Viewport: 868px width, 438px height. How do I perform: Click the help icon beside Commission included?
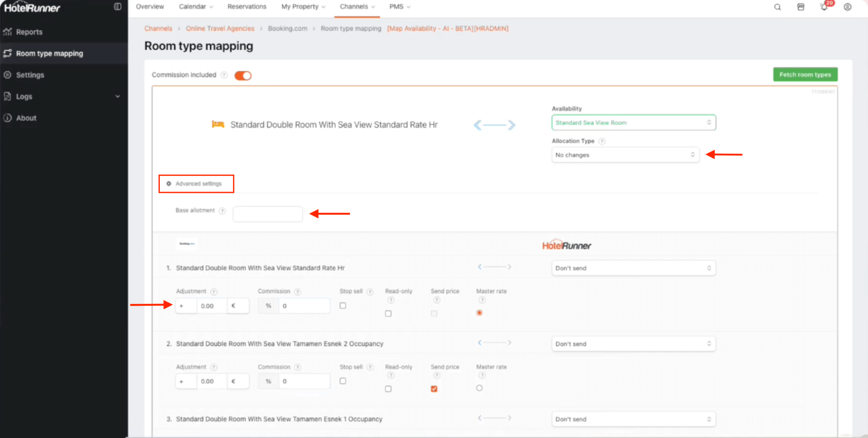(224, 75)
